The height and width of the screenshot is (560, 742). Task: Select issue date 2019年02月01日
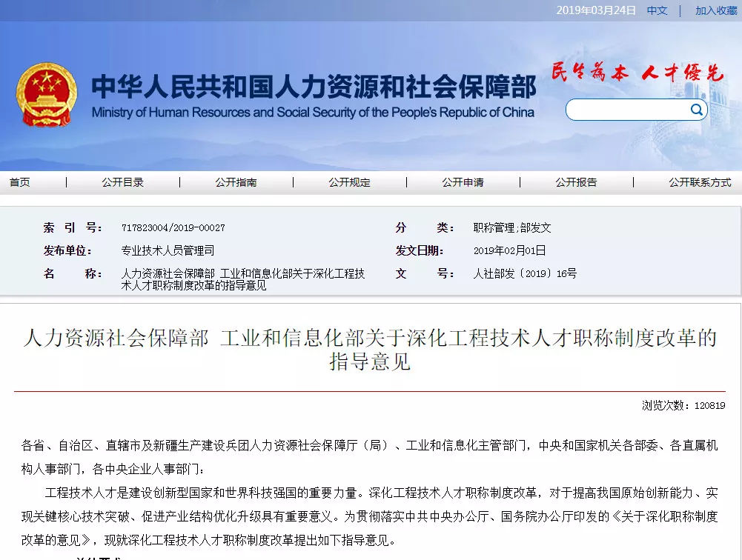pyautogui.click(x=510, y=250)
